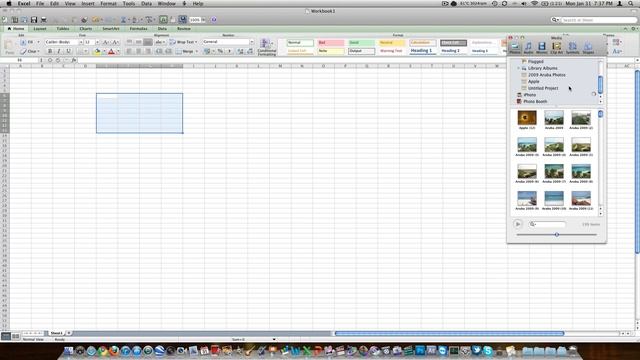Switch to Normal View icon at bottom left
Viewport: 640px width, 360px height.
(6, 336)
